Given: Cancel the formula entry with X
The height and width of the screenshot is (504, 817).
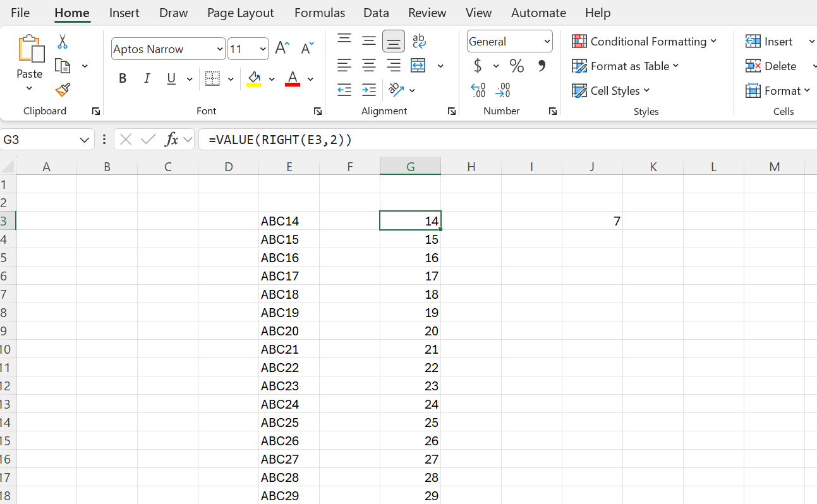Looking at the screenshot, I should [126, 140].
